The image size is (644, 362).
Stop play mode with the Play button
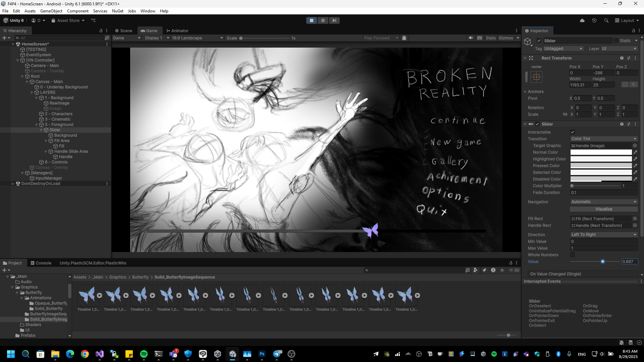(311, 20)
